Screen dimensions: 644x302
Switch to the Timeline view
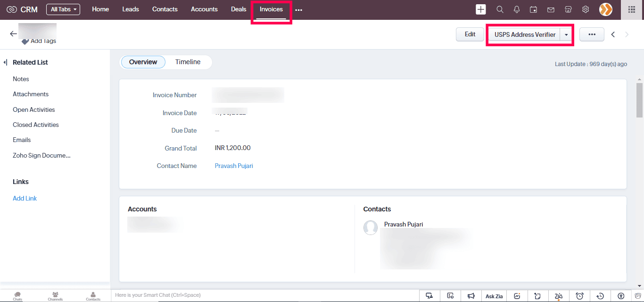point(188,62)
